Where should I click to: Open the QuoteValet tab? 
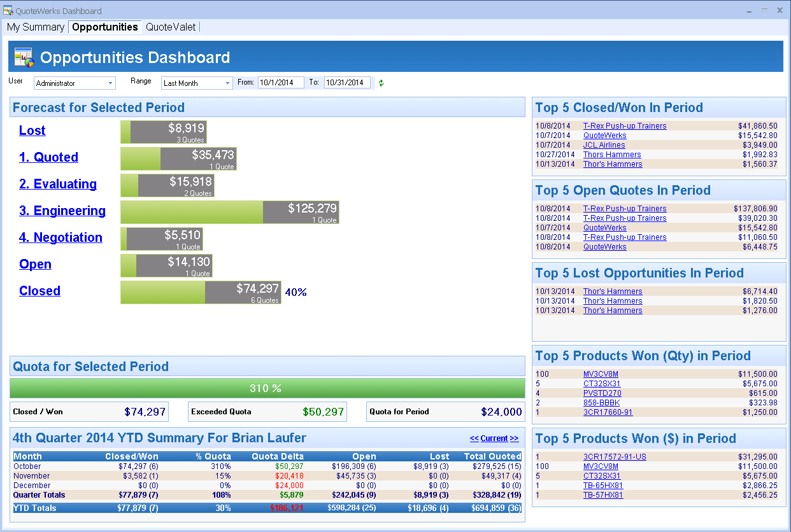pyautogui.click(x=171, y=27)
